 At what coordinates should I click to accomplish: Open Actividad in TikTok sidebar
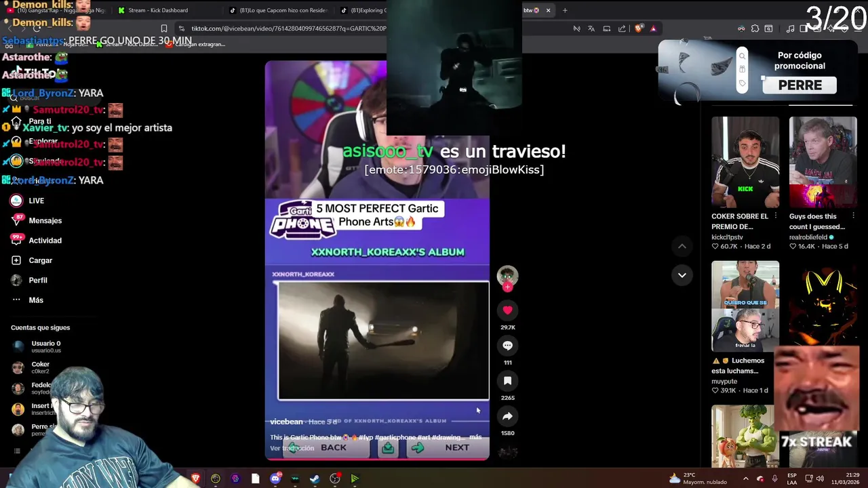[x=36, y=241]
